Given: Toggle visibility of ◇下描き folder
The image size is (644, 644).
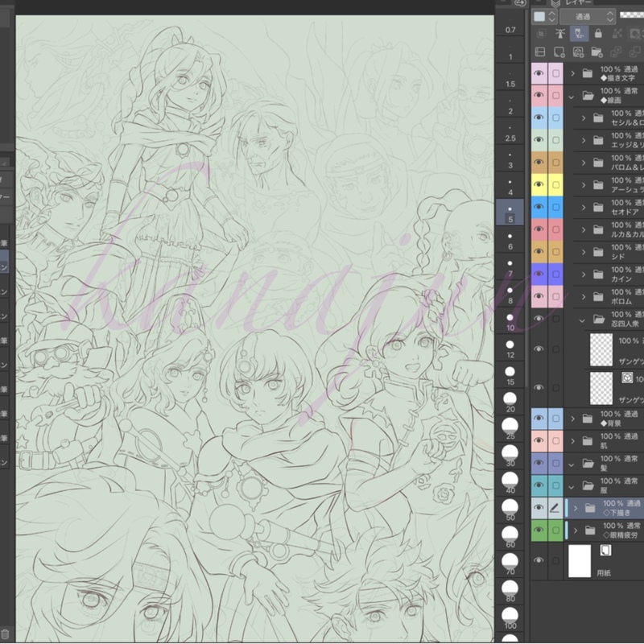Looking at the screenshot, I should tap(539, 508).
